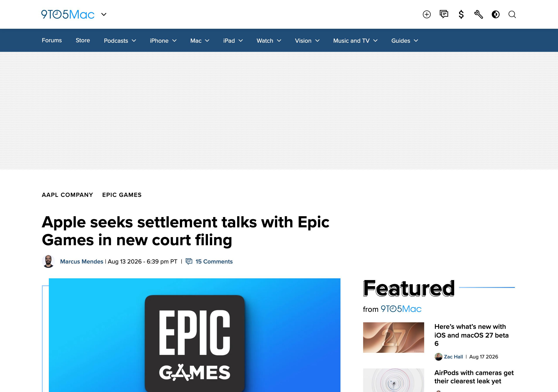Expand the Watch dropdown chevron
558x392 pixels.
[279, 41]
